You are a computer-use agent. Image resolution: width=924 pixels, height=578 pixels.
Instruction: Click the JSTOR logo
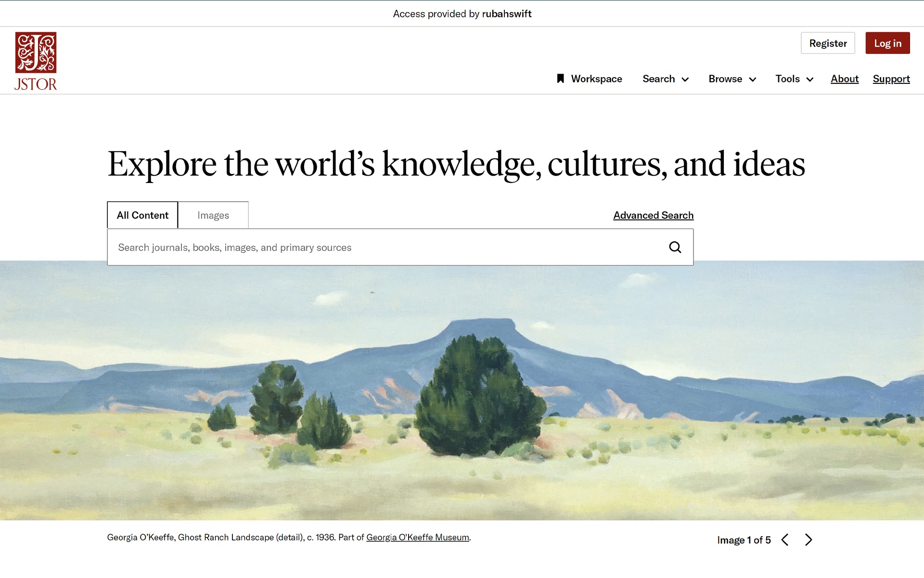(36, 61)
